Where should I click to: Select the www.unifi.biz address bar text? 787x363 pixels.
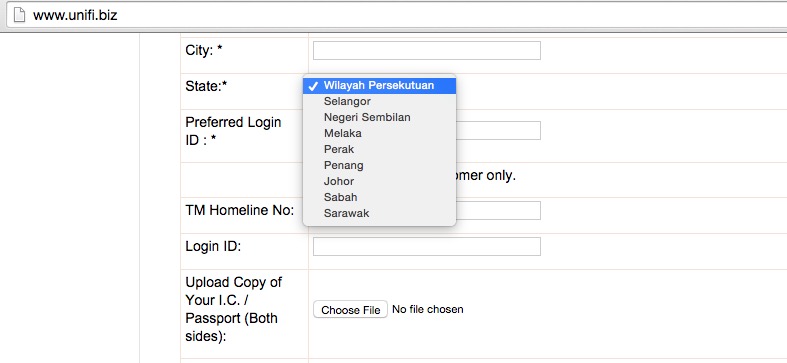click(75, 15)
